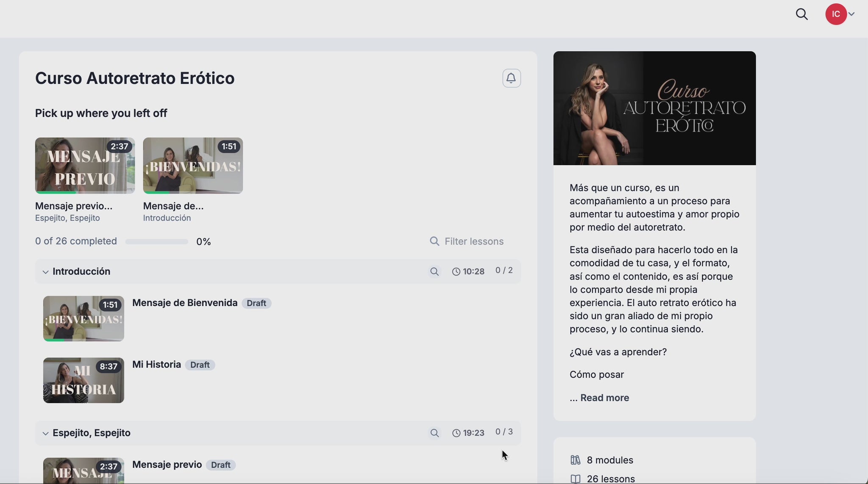Click search icon in Introducción module header

click(x=434, y=271)
